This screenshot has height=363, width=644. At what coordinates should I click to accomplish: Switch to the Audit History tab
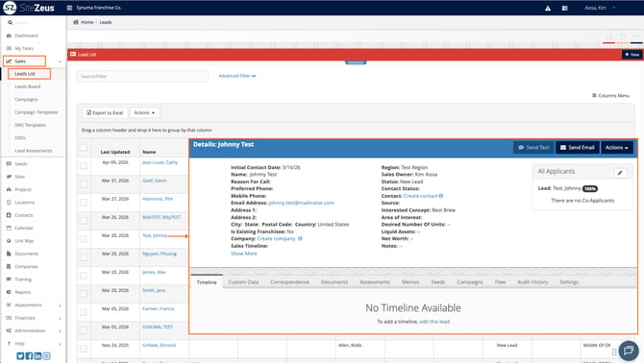pos(533,282)
